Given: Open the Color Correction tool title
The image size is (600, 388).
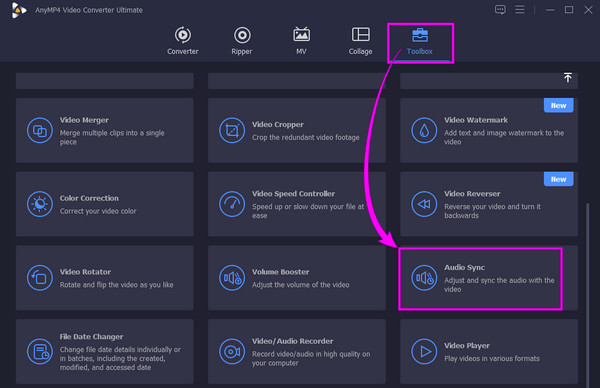Looking at the screenshot, I should [x=89, y=198].
